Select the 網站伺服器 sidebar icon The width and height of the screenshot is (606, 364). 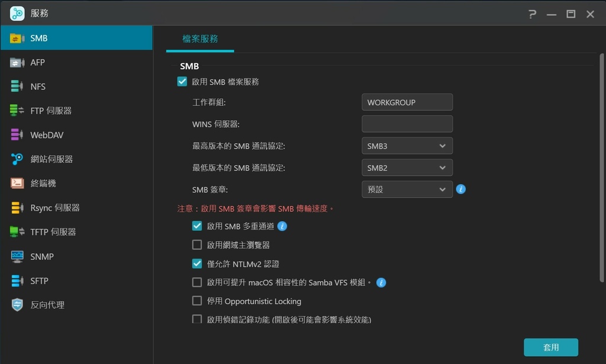pos(17,159)
